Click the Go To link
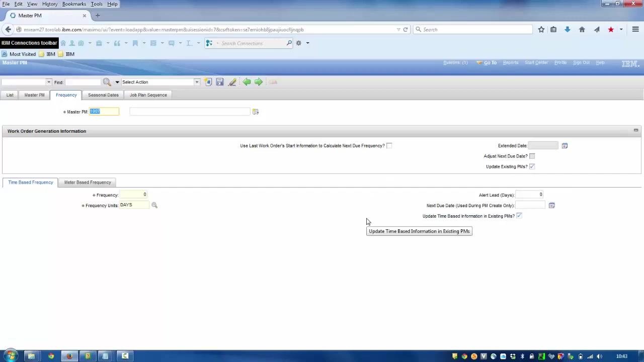Image resolution: width=644 pixels, height=362 pixels. [x=490, y=63]
